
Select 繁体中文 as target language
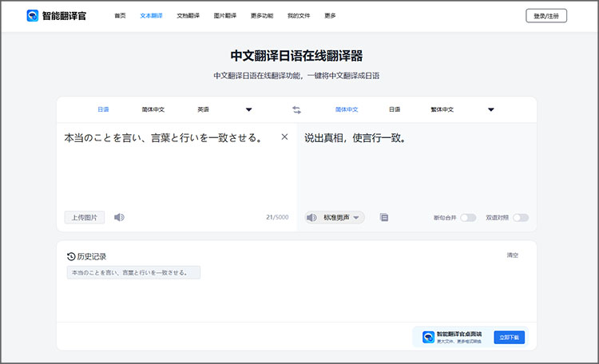point(442,109)
